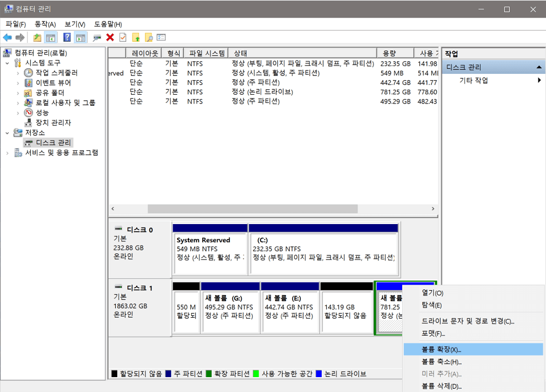Click the up-level folder toolbar icon
The image size is (546, 392).
coord(37,37)
